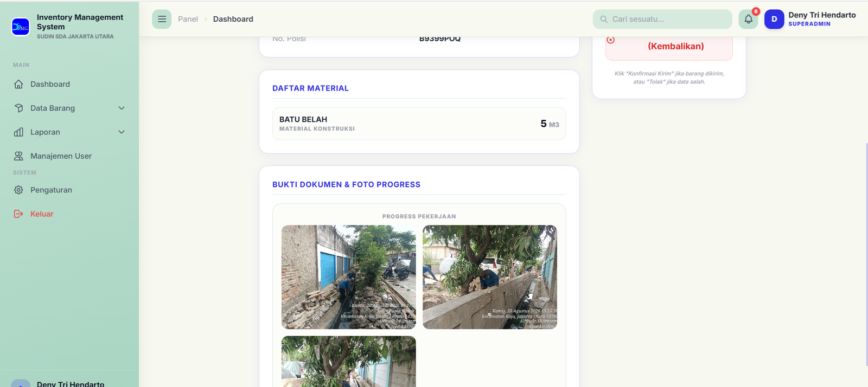Click the Pengaturan gear icon
This screenshot has height=387, width=868.
pos(18,190)
